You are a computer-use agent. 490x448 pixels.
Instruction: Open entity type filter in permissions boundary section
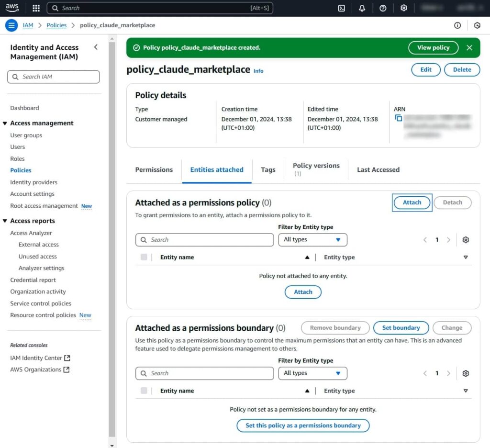312,373
